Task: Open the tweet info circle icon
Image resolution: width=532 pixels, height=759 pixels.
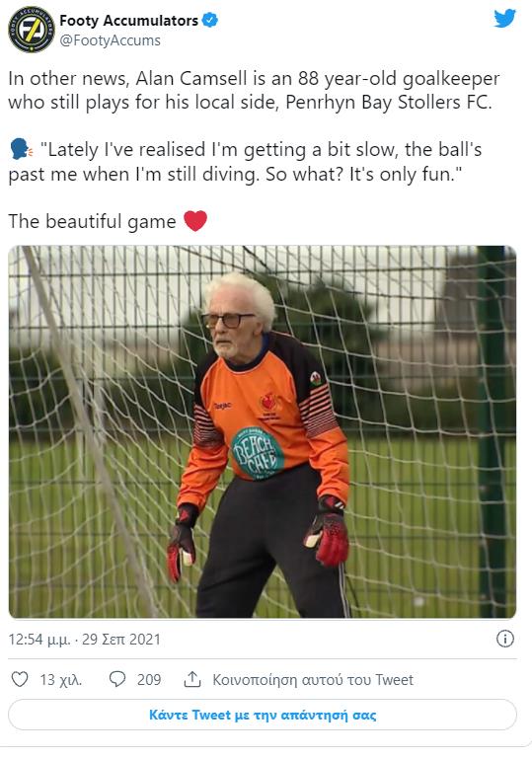Action: coord(505,639)
